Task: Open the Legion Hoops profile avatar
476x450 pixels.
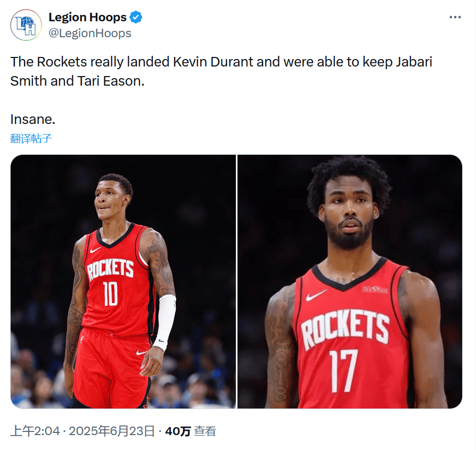Action: point(26,25)
